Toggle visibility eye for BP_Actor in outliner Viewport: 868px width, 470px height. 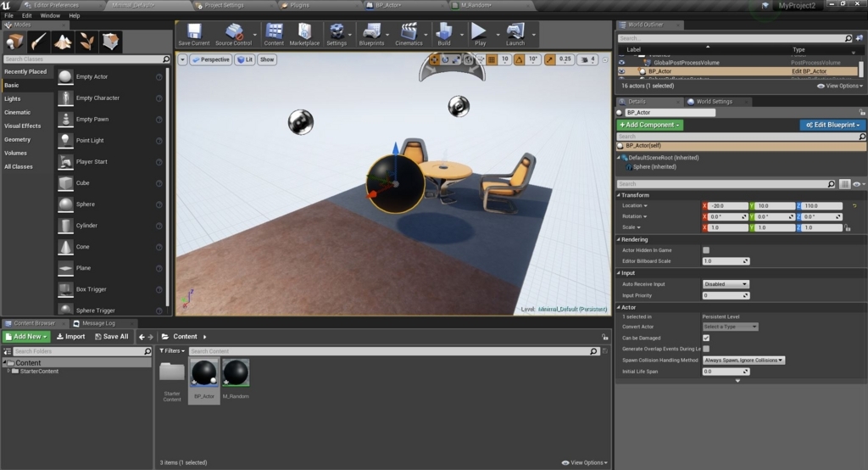coord(621,71)
